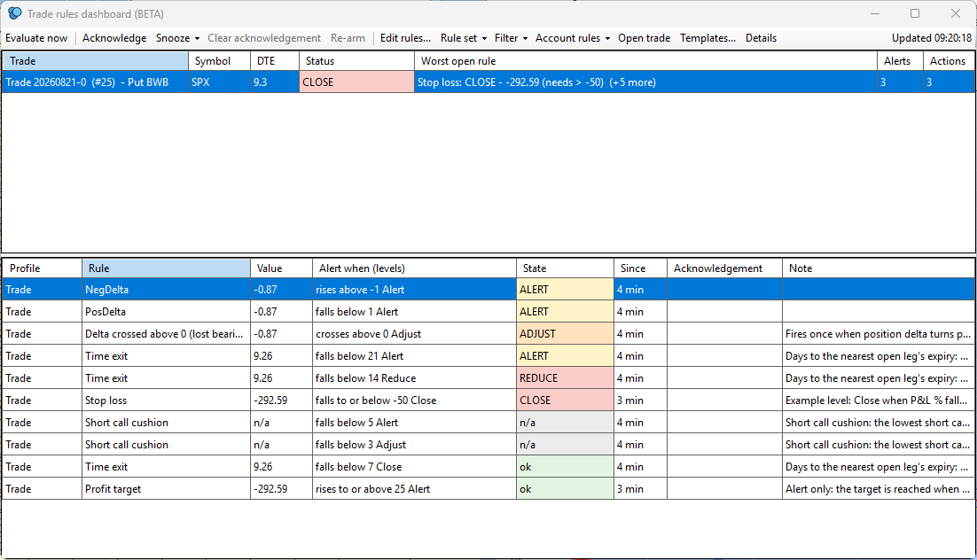Click the Actions column header
The height and width of the screenshot is (560, 977).
tap(949, 61)
